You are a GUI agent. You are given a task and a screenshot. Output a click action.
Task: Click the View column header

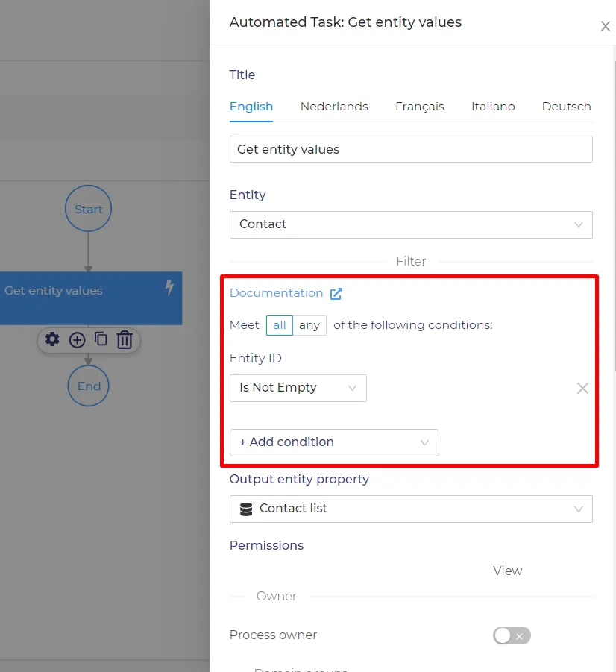508,571
